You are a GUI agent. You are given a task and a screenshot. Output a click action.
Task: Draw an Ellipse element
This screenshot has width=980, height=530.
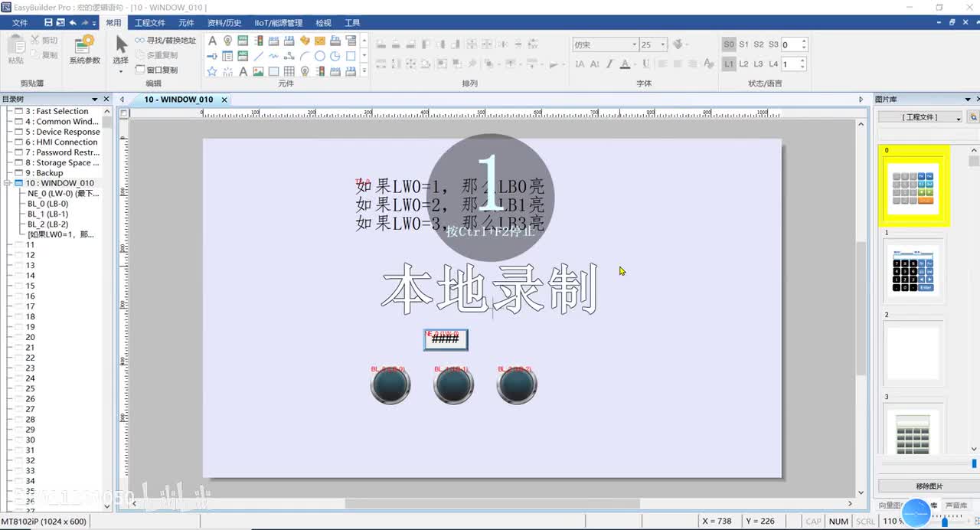pos(320,56)
